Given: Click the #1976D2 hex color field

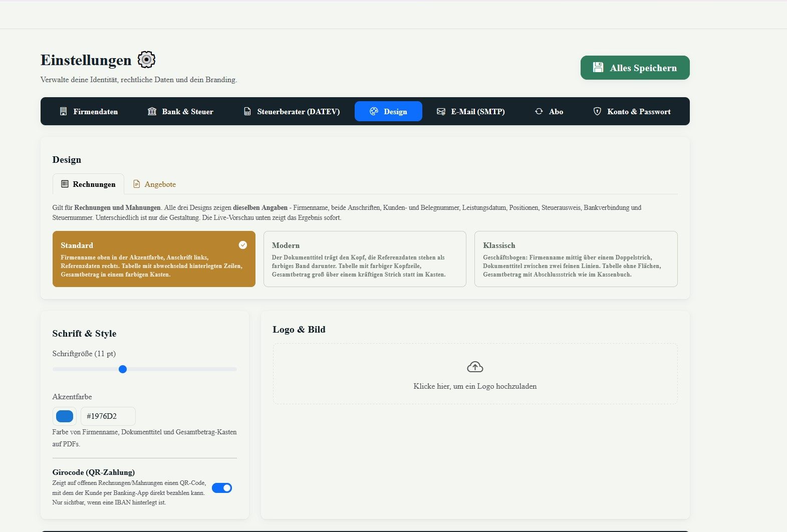Looking at the screenshot, I should [108, 416].
